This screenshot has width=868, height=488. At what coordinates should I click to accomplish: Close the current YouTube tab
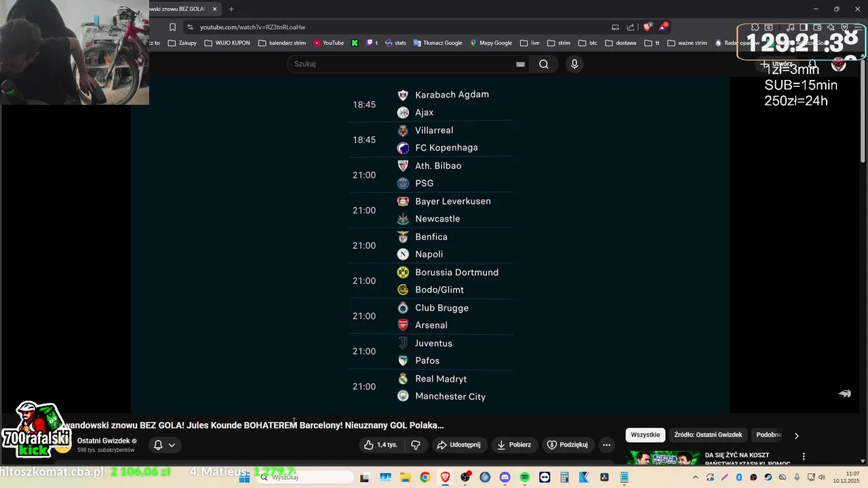coord(215,9)
